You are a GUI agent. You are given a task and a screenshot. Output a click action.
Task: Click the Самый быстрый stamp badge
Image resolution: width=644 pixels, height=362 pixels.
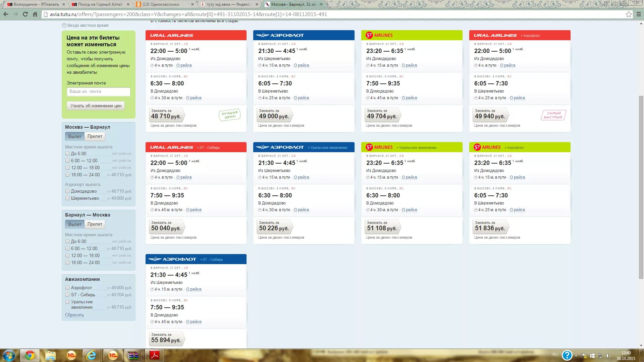pos(553,115)
